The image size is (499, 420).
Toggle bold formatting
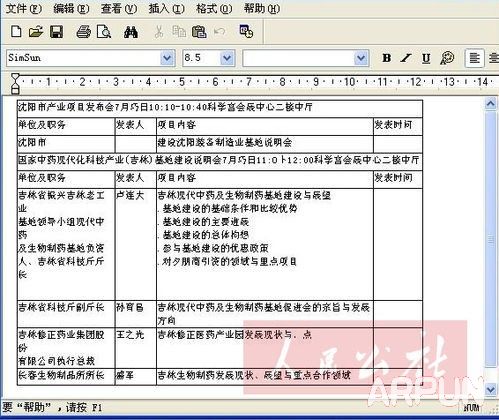point(387,58)
